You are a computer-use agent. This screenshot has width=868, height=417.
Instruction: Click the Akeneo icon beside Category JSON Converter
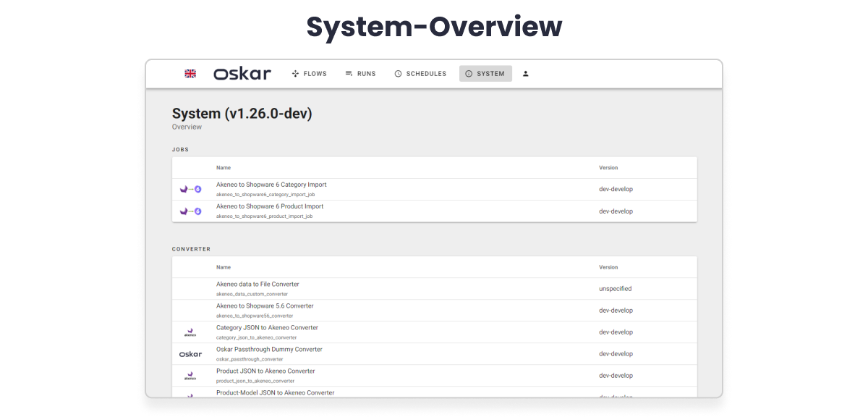190,332
